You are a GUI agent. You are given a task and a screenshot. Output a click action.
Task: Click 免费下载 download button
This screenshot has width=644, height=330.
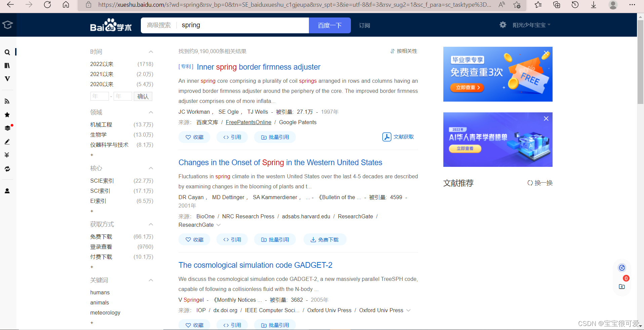coord(325,240)
